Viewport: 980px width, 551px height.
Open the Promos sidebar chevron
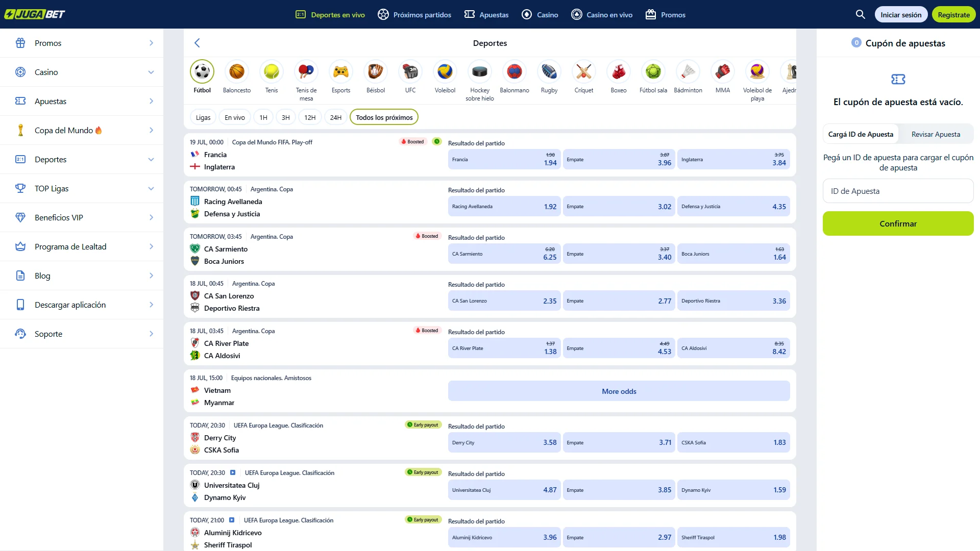click(151, 43)
